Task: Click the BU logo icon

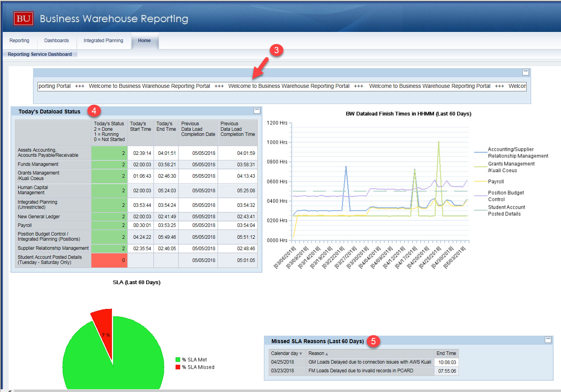Action: click(24, 19)
